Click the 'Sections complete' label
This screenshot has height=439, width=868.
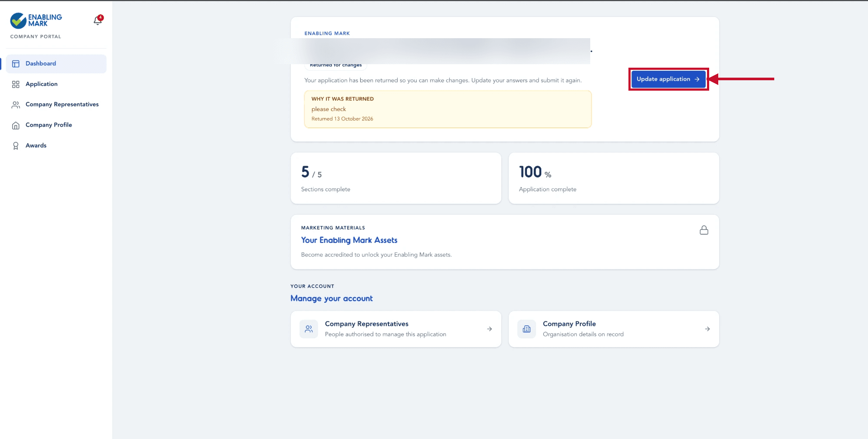325,189
